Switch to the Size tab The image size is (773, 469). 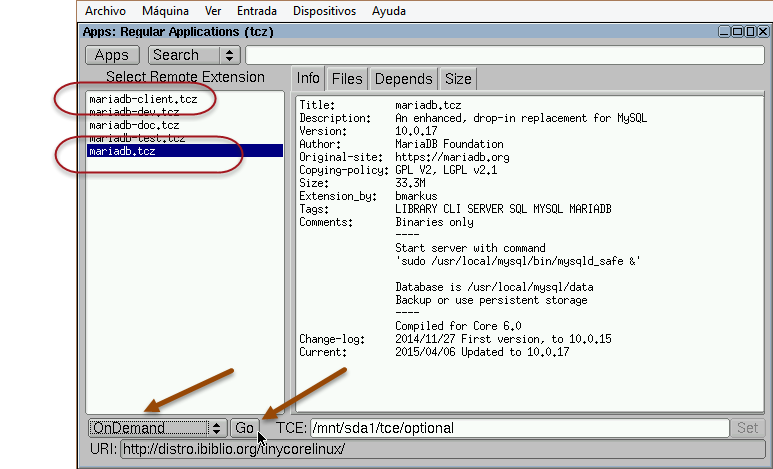[x=458, y=79]
